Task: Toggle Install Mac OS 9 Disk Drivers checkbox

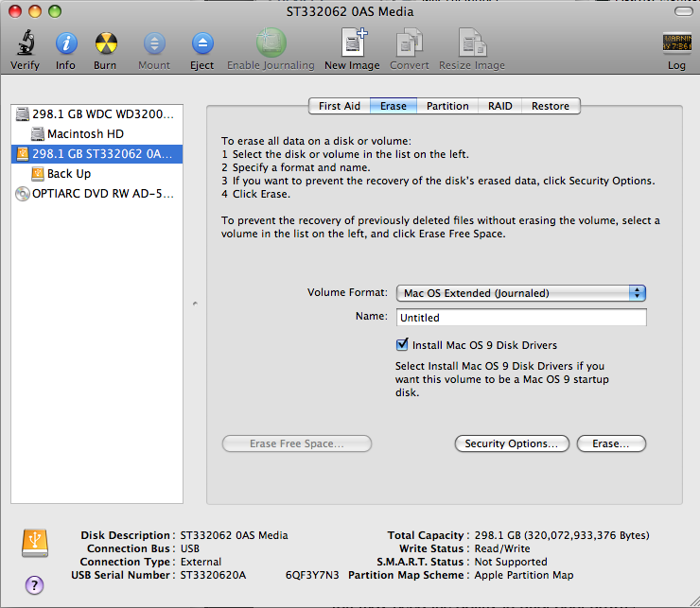Action: pos(402,344)
